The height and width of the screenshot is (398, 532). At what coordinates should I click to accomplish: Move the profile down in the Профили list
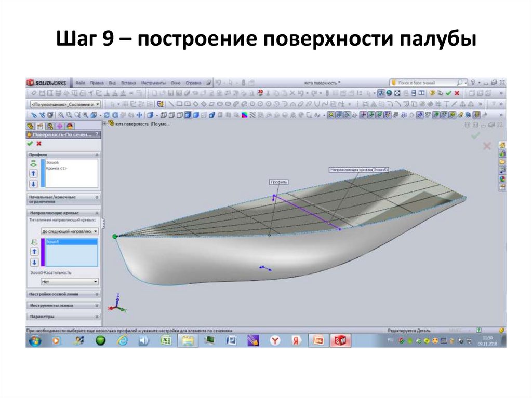(x=33, y=184)
